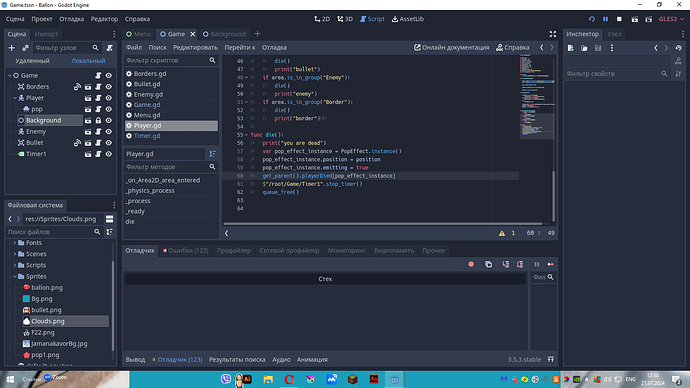
Task: Open GLES3 renderer dropdown
Action: pyautogui.click(x=671, y=19)
